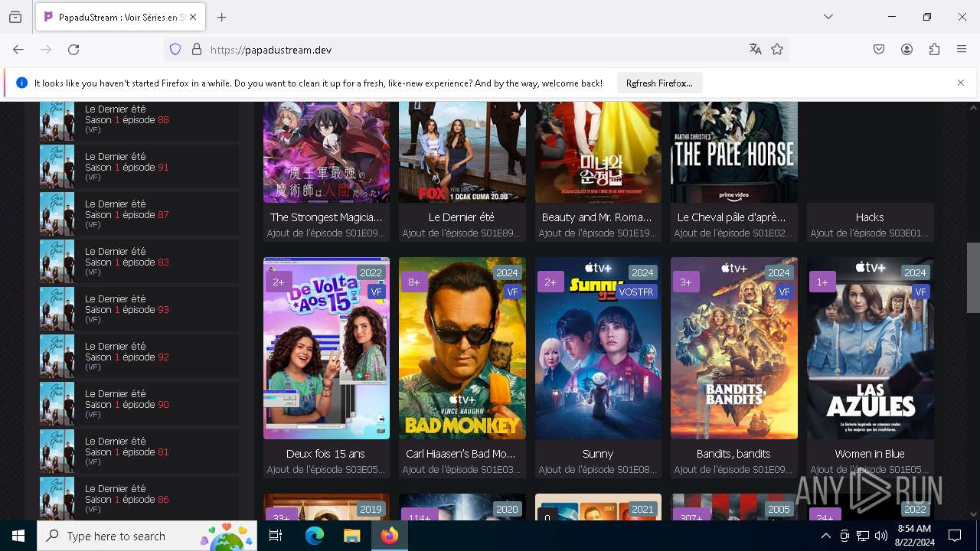Open Windows notification center
The height and width of the screenshot is (551, 980).
(x=955, y=536)
